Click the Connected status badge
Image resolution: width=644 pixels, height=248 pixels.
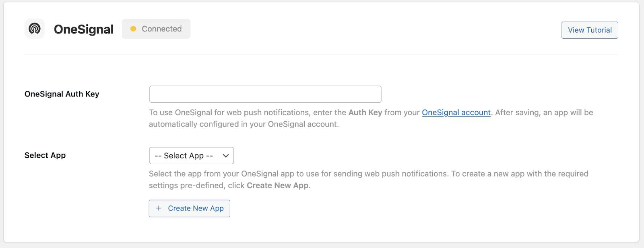tap(156, 29)
